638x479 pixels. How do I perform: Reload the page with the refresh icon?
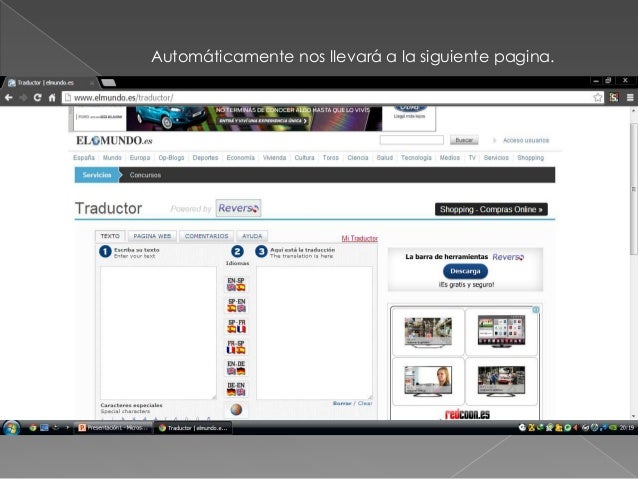click(37, 98)
